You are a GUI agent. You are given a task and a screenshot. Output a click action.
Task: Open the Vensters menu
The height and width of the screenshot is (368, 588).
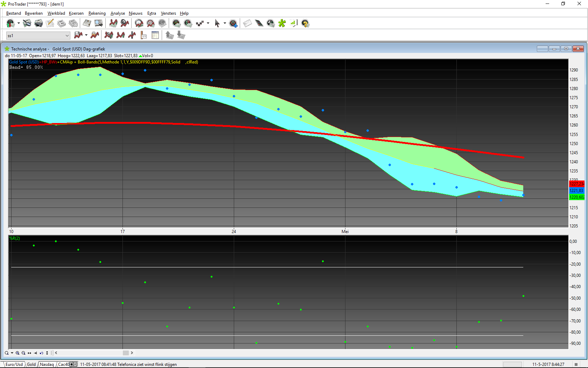[x=168, y=13]
